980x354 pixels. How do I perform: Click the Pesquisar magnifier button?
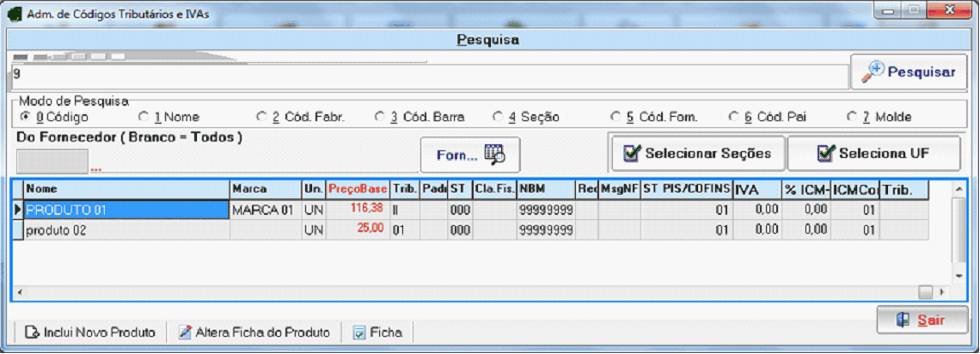[x=910, y=72]
